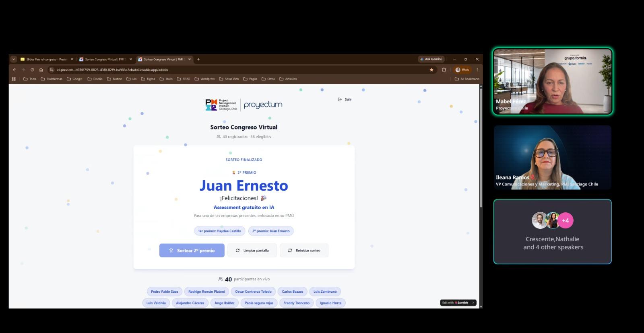This screenshot has height=333, width=644.
Task: Select the Freddy Troncoso participant chip
Action: tap(297, 303)
